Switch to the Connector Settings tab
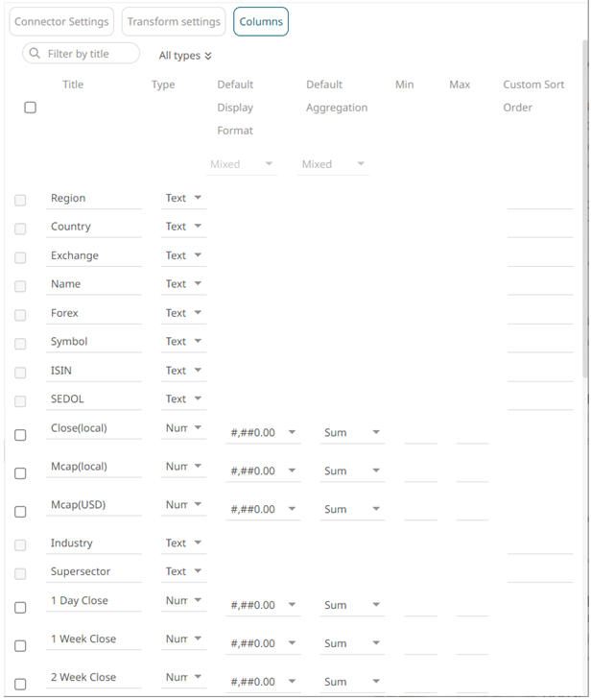591x700 pixels. click(60, 21)
